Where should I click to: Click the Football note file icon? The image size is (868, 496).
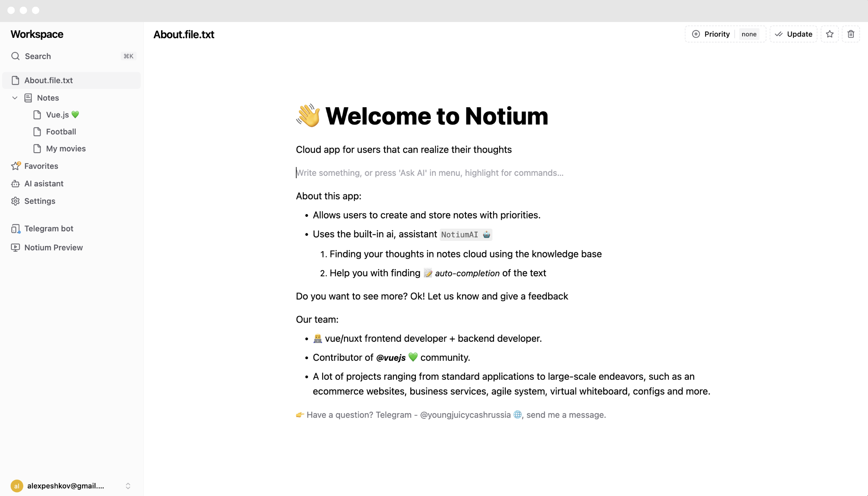click(x=37, y=132)
